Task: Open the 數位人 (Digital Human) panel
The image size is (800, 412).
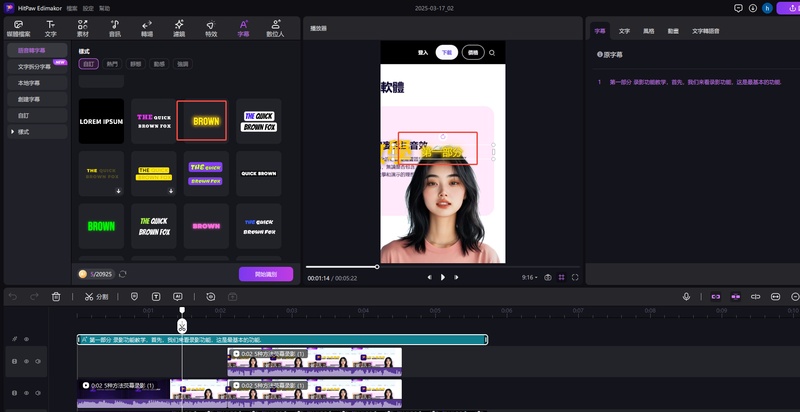Action: pyautogui.click(x=275, y=27)
